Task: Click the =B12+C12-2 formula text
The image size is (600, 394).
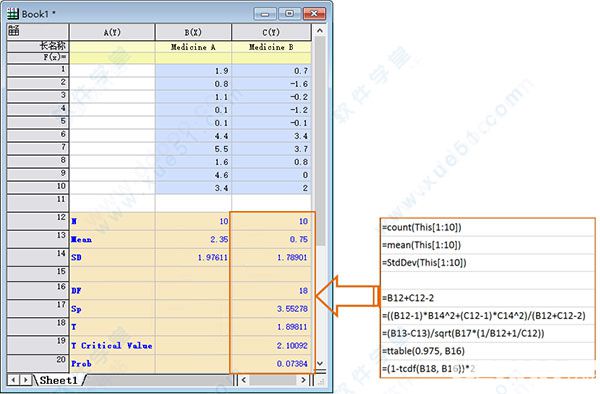Action: [408, 298]
